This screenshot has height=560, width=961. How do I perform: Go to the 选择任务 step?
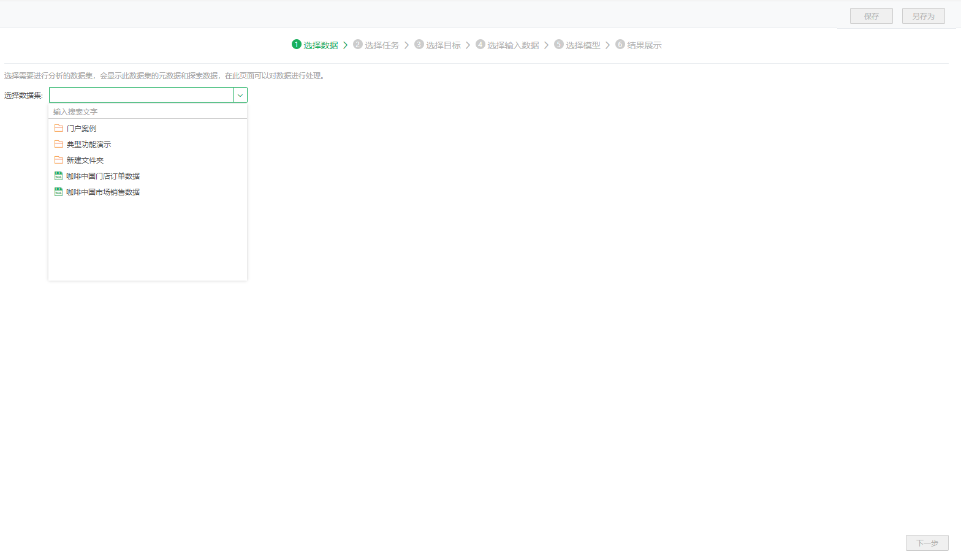pos(382,45)
